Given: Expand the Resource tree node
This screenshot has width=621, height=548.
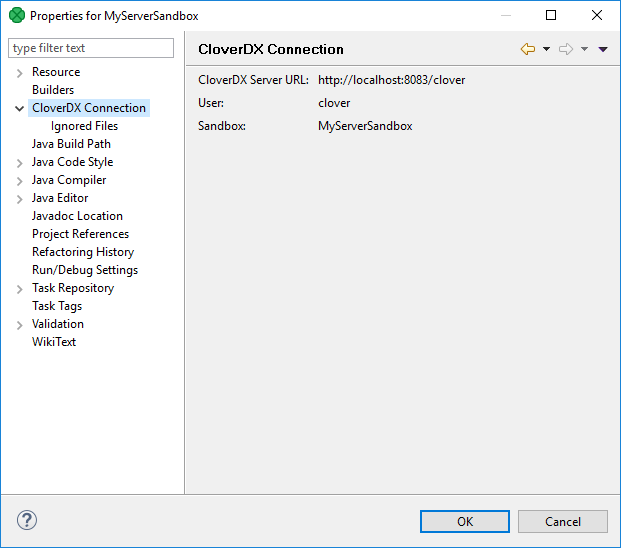Looking at the screenshot, I should tap(20, 73).
